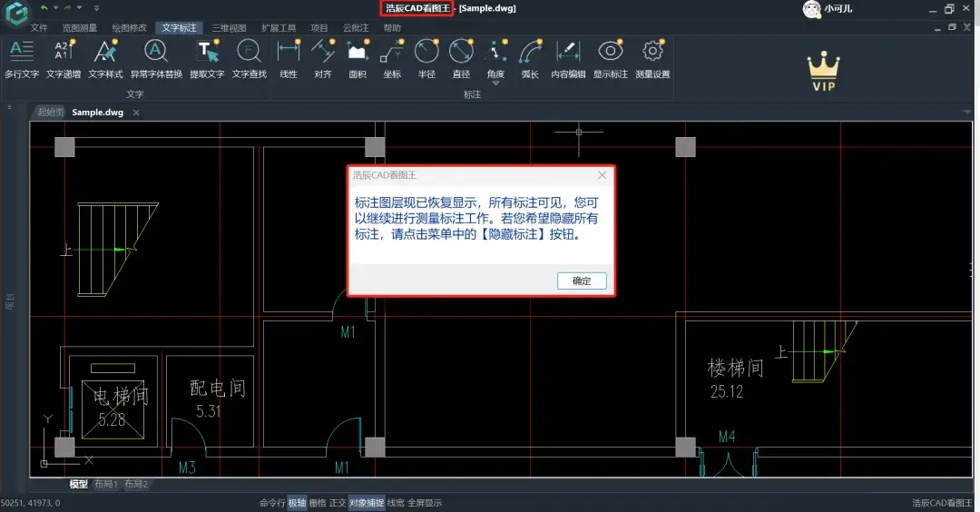Open the 项目 ribbon tab
Screen dimensions: 980x512
point(319,27)
